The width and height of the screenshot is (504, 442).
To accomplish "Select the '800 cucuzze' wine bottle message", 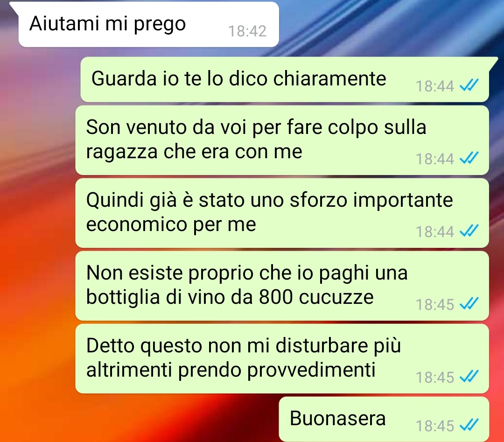I will click(x=282, y=286).
